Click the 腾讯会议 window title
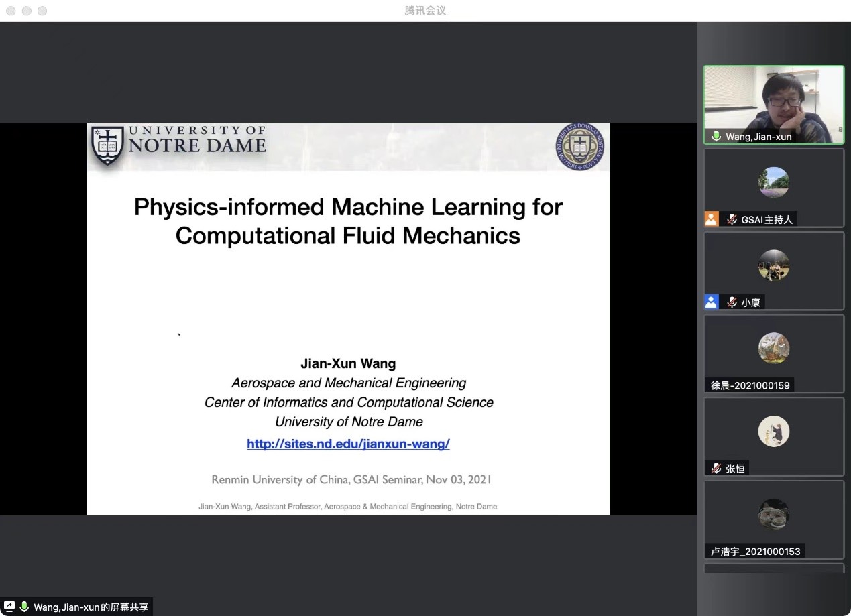This screenshot has height=616, width=851. (425, 11)
